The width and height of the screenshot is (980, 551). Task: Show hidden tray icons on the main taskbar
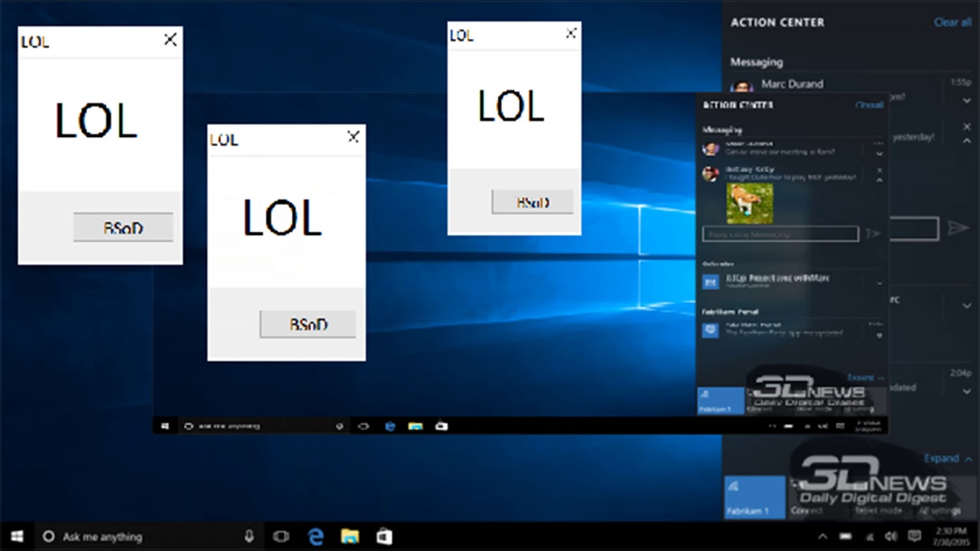[x=823, y=536]
